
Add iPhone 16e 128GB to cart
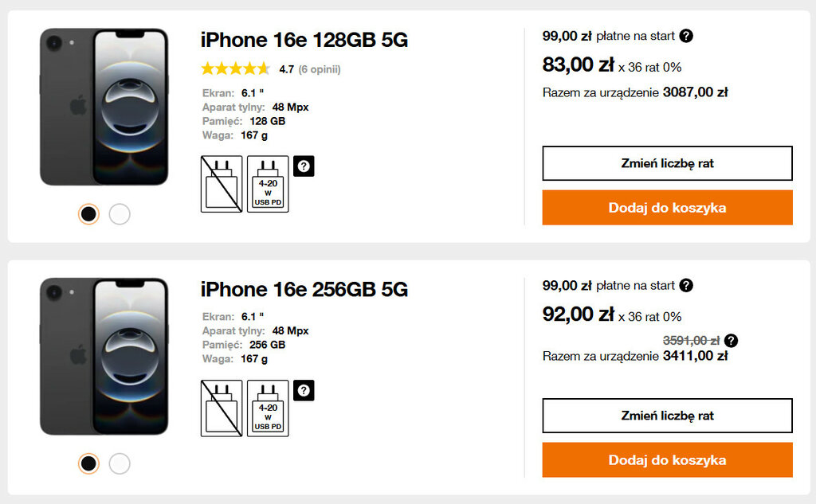point(667,208)
